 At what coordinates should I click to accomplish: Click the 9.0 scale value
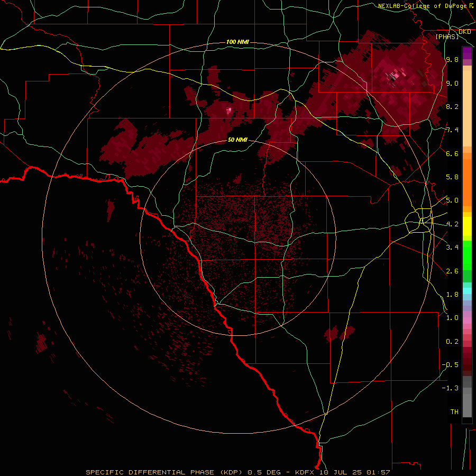[452, 84]
